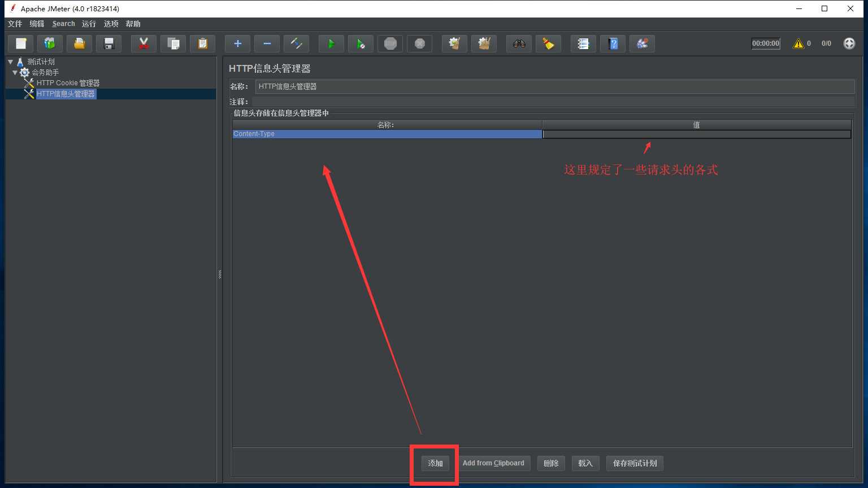
Task: Click the Search binoculars icon
Action: [x=519, y=43]
